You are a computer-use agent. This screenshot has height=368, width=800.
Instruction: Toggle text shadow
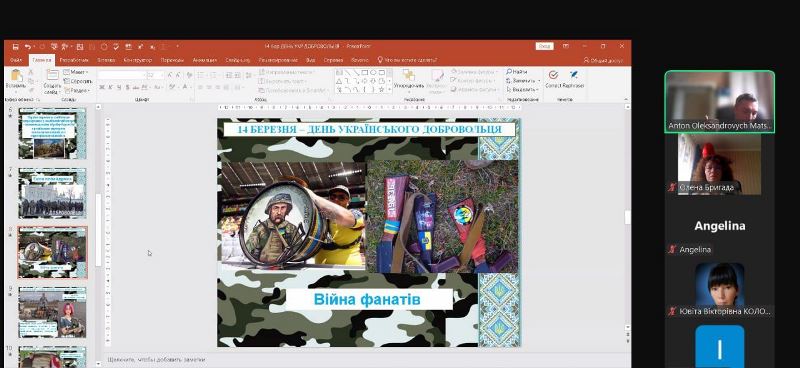point(128,87)
